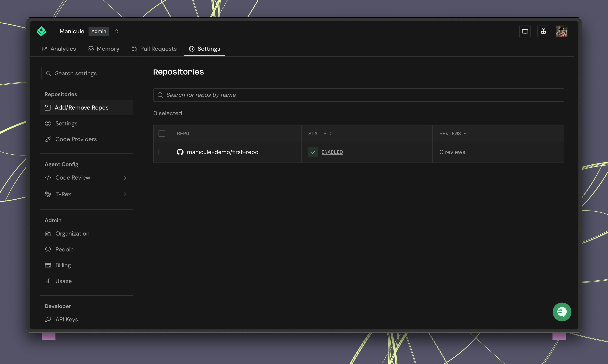Image resolution: width=608 pixels, height=364 pixels.
Task: Expand the T-Rex chevron
Action: coord(125,194)
